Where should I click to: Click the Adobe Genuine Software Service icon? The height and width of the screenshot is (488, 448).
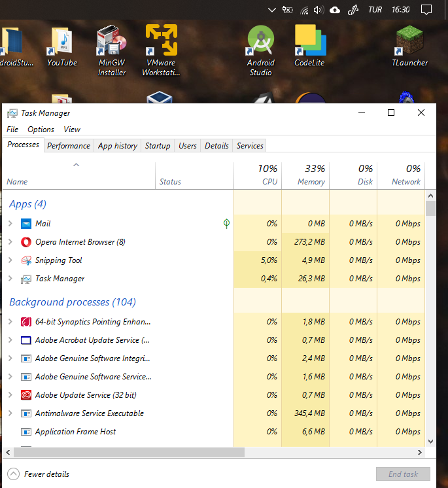[26, 377]
